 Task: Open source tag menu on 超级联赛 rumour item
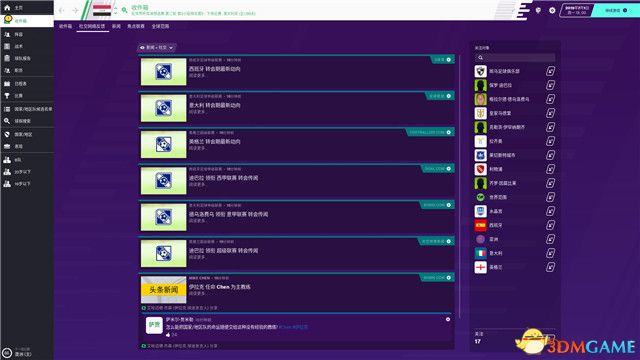click(x=436, y=241)
